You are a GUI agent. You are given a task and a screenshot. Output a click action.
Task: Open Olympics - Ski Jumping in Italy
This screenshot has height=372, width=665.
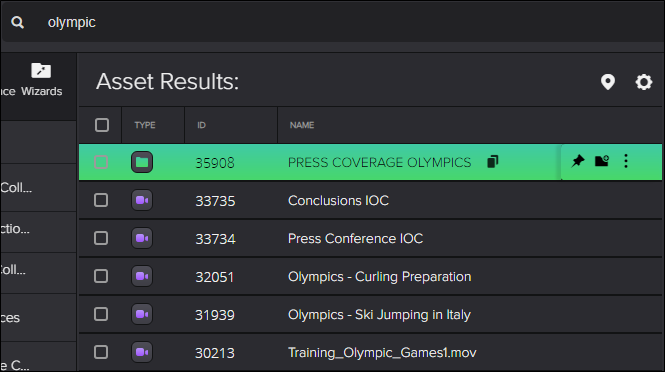click(x=379, y=315)
